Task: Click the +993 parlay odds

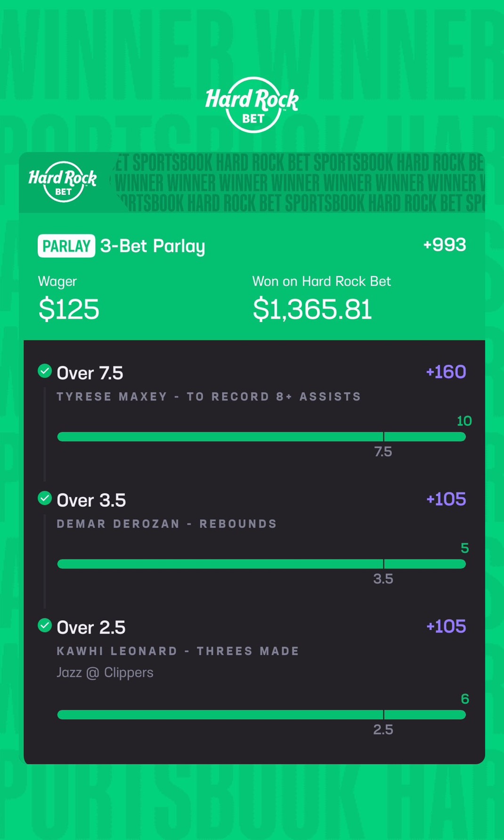Action: pos(444,245)
